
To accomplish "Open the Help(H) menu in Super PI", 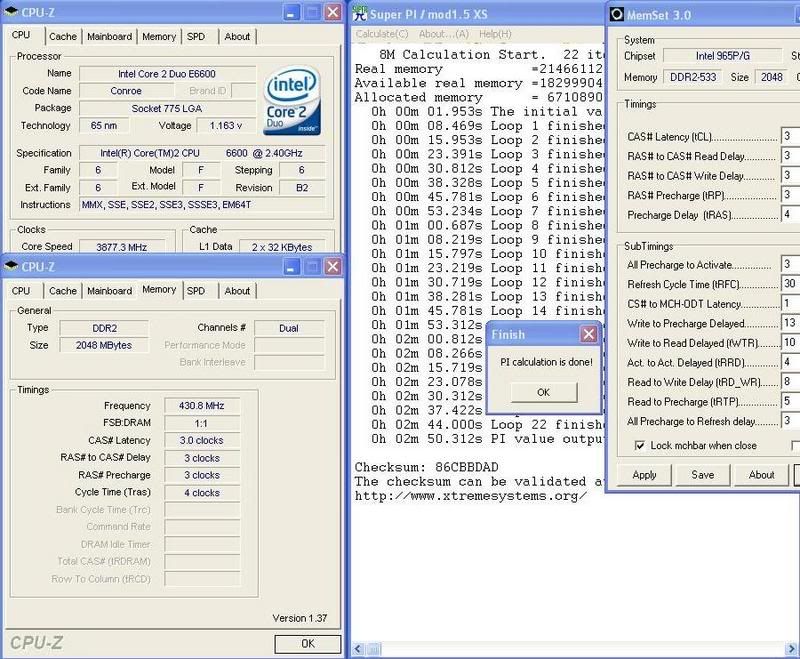I will point(495,34).
